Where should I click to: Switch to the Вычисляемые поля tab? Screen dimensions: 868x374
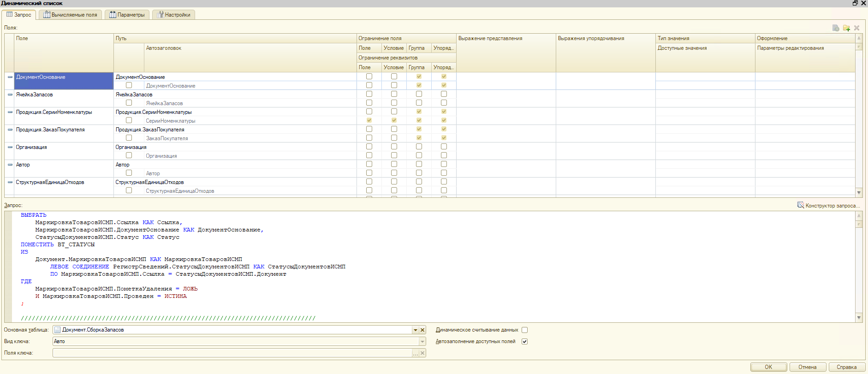[x=70, y=15]
